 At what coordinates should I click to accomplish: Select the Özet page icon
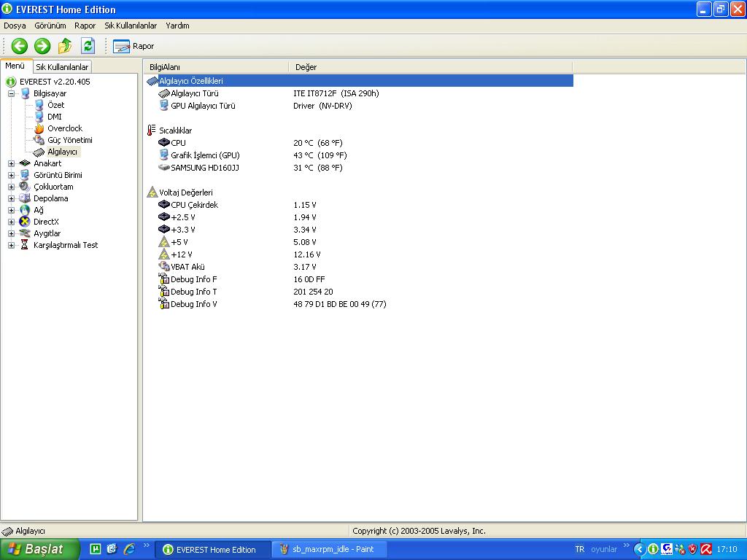[39, 105]
